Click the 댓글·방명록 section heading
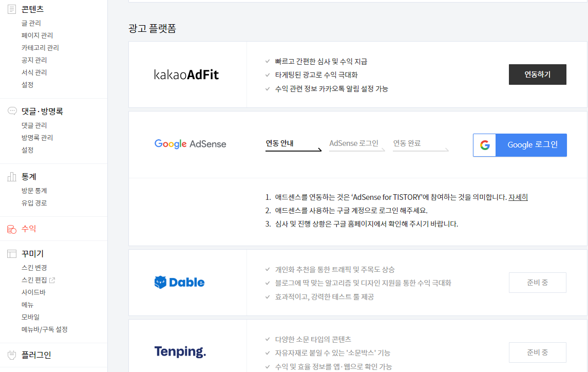 [43, 111]
